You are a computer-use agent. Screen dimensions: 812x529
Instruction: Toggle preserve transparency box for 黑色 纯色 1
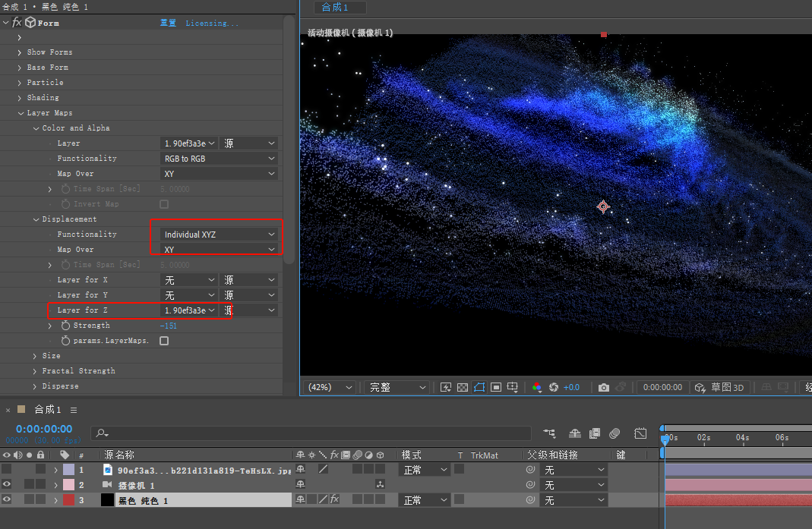point(459,499)
